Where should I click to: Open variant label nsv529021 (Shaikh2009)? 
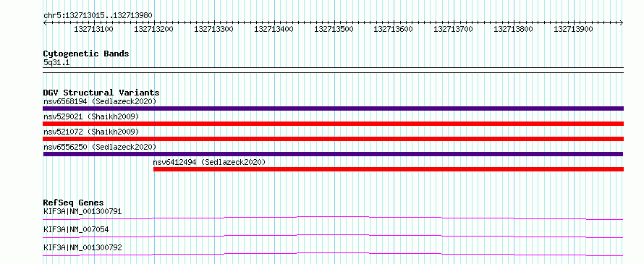91,116
